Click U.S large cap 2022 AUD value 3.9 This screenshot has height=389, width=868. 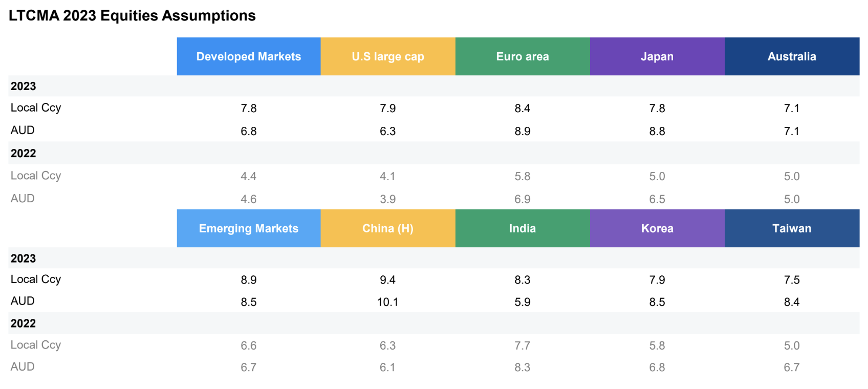[x=388, y=199]
